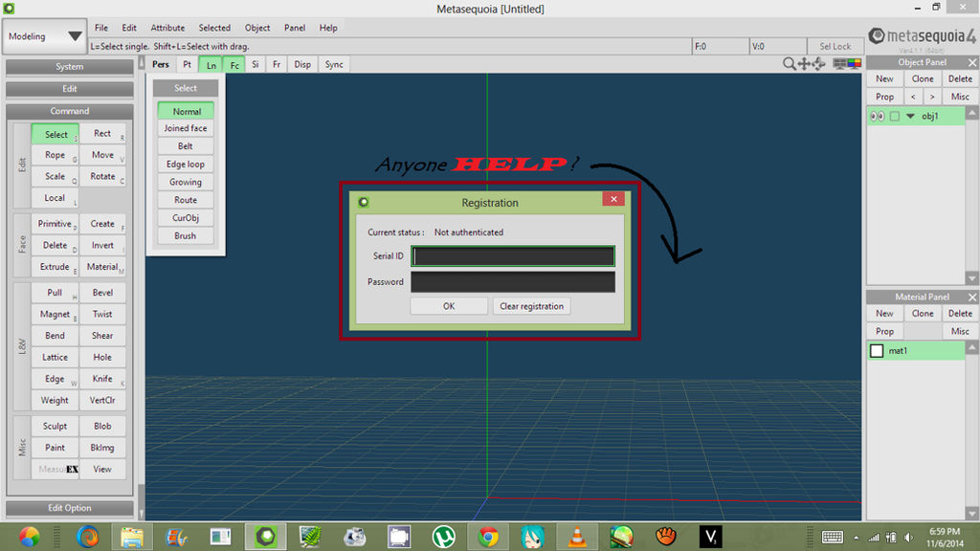Screen dimensions: 980x551
Task: Open the Panel menu
Action: click(295, 28)
